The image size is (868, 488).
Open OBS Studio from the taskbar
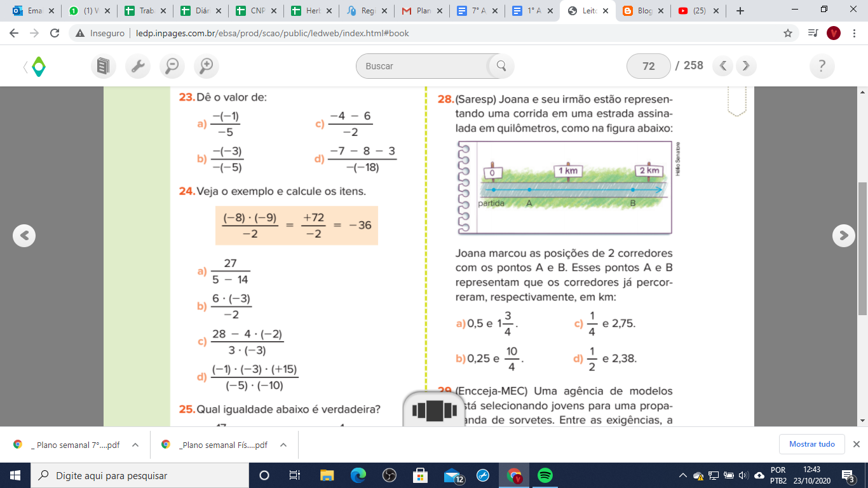(390, 475)
